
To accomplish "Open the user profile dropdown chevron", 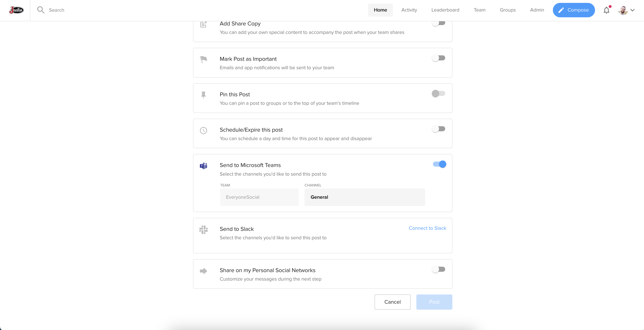I will point(632,10).
